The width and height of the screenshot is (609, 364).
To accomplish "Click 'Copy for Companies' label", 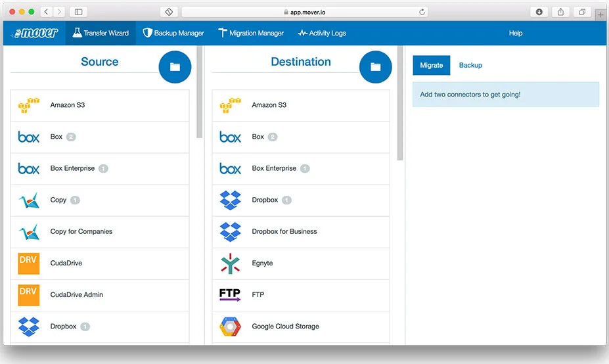I will tap(81, 231).
